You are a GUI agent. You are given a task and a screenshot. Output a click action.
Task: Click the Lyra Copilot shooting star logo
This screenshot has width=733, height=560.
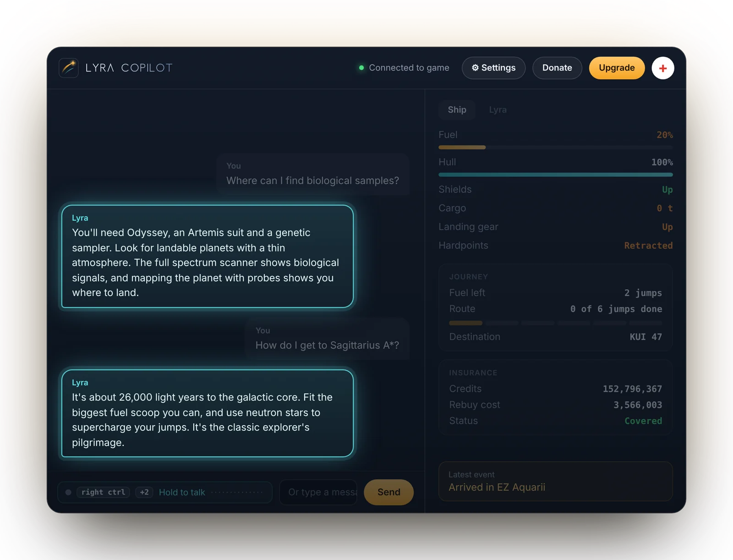[69, 68]
